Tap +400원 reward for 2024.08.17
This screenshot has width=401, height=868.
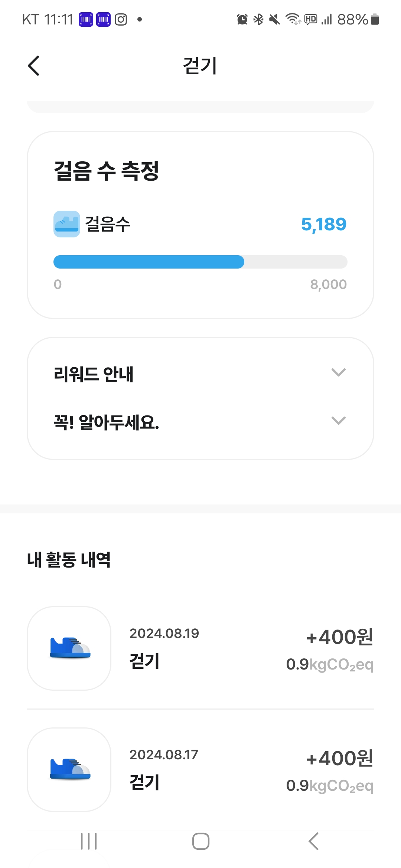(x=339, y=759)
